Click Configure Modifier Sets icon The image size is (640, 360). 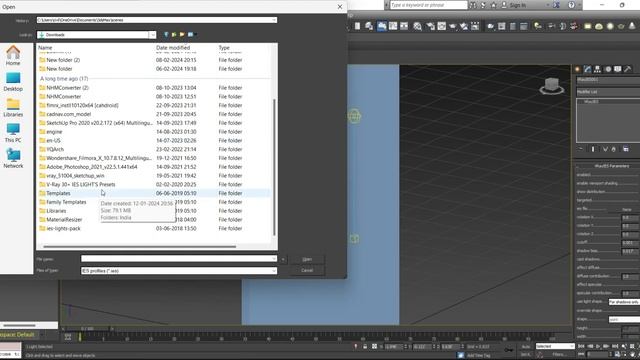click(x=626, y=149)
